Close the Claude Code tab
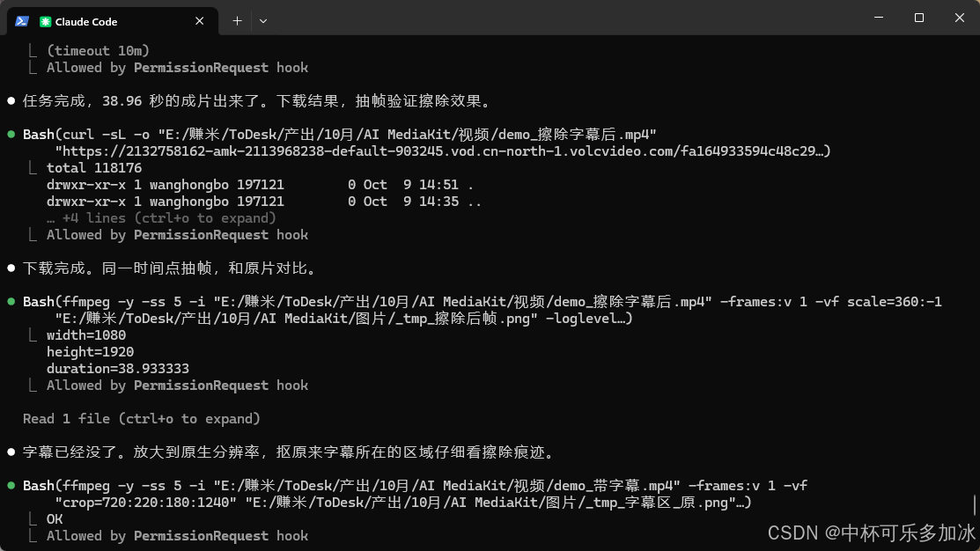 click(199, 21)
